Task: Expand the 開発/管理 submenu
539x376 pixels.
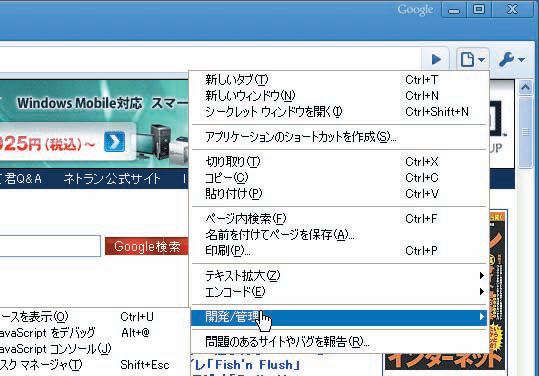Action: (339, 317)
